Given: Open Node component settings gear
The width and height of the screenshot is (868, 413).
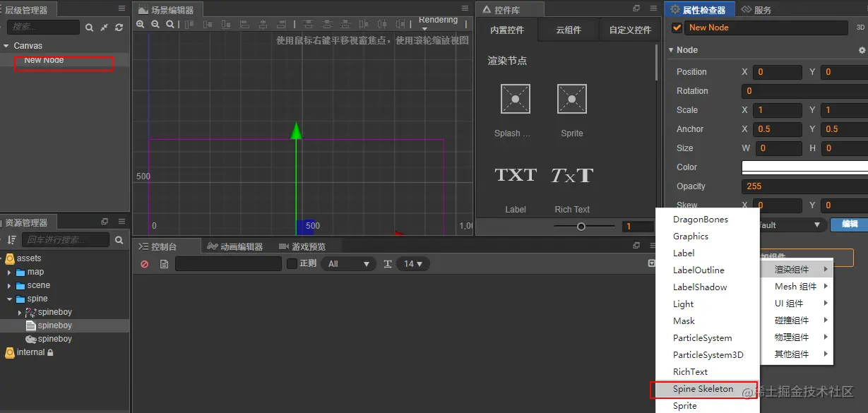Looking at the screenshot, I should (x=862, y=50).
